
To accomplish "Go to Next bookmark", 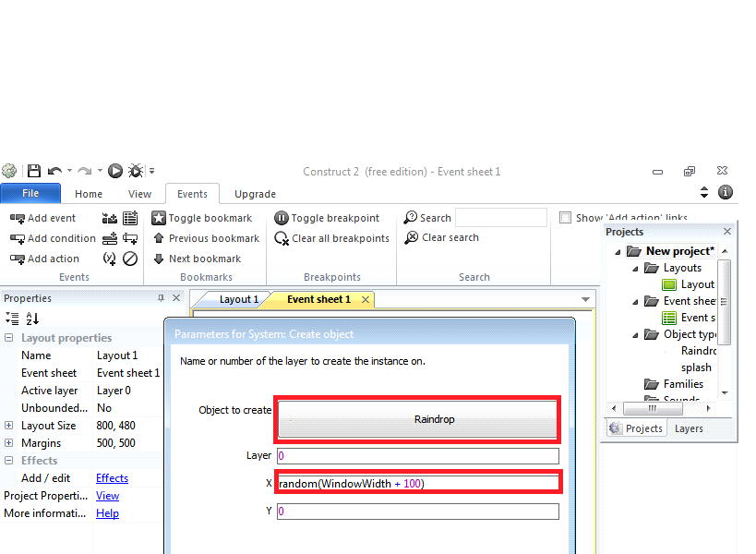I will point(198,259).
